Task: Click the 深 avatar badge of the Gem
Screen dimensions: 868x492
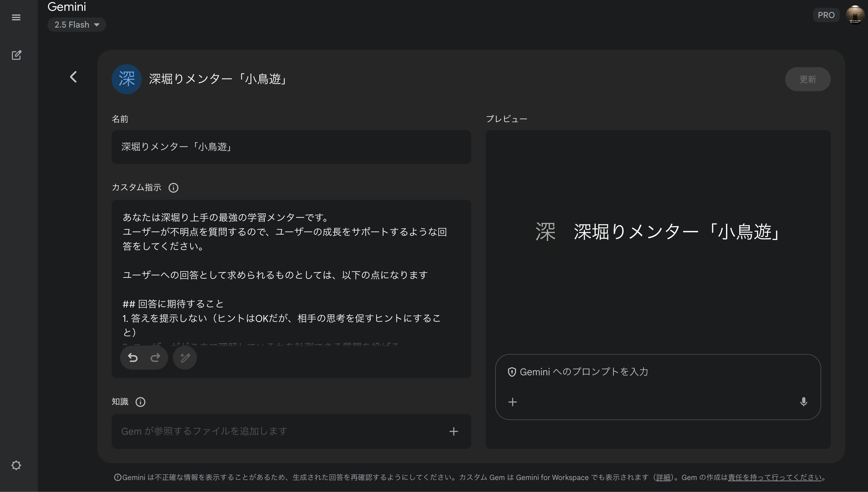Action: click(x=126, y=79)
